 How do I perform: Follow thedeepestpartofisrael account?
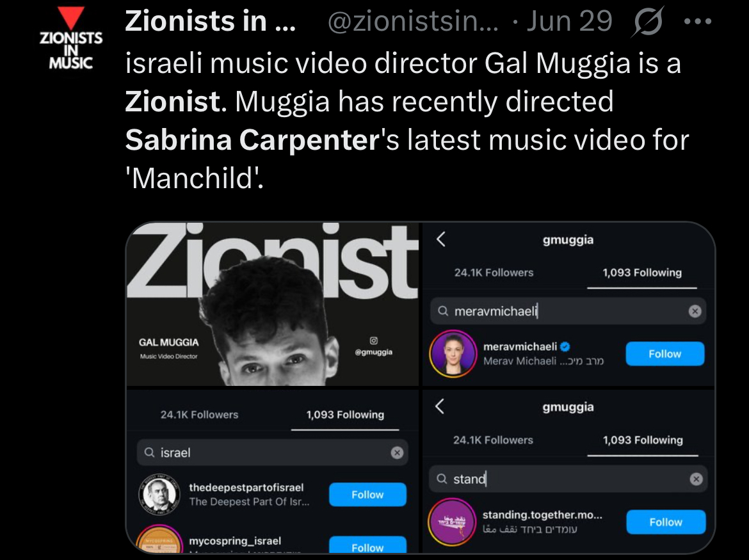(368, 495)
